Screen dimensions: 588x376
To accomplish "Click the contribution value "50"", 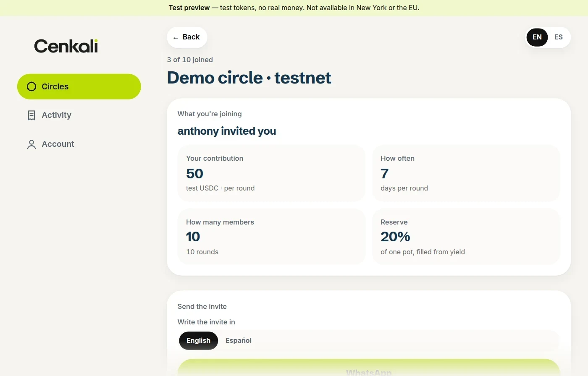I will [x=194, y=173].
